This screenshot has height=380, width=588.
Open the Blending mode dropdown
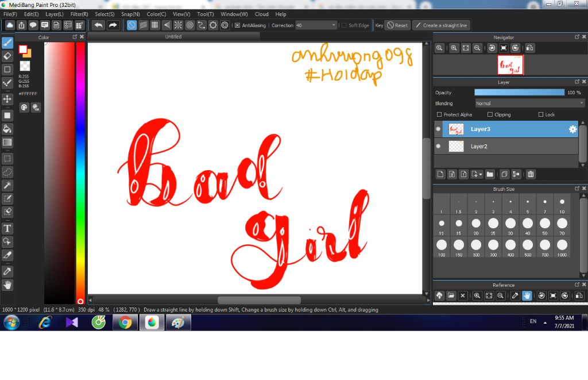point(529,103)
